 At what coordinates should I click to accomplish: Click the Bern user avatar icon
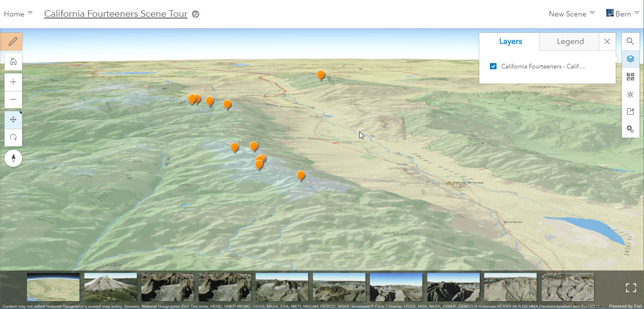(x=610, y=13)
